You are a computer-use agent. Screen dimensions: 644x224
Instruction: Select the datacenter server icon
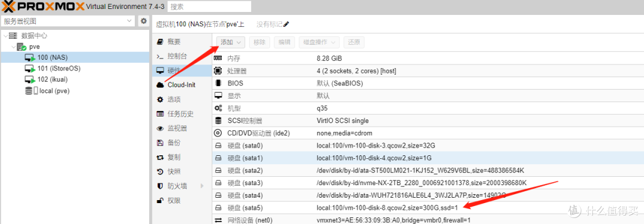(x=13, y=36)
